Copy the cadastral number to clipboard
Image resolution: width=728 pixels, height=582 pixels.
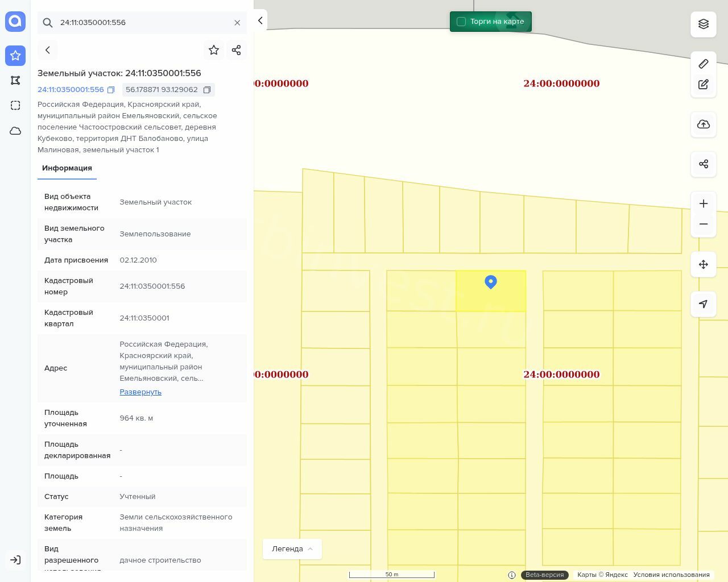click(x=111, y=90)
